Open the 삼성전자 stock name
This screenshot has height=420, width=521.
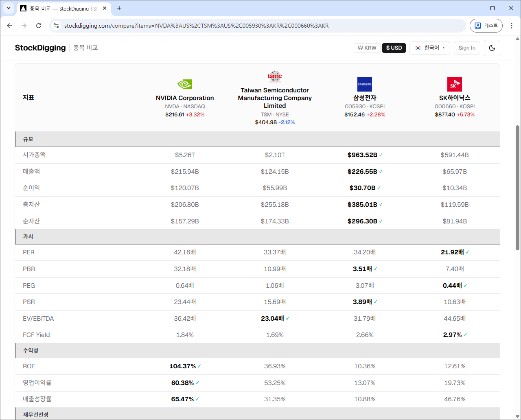[x=365, y=98]
